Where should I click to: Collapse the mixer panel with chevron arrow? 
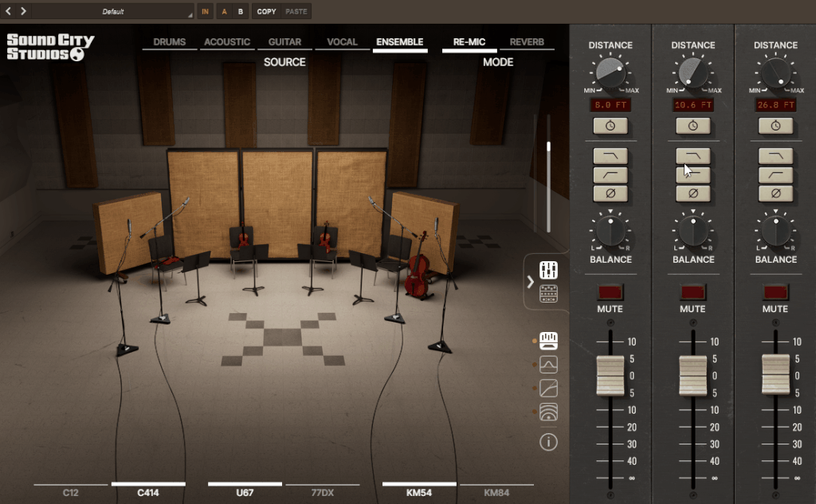(531, 282)
